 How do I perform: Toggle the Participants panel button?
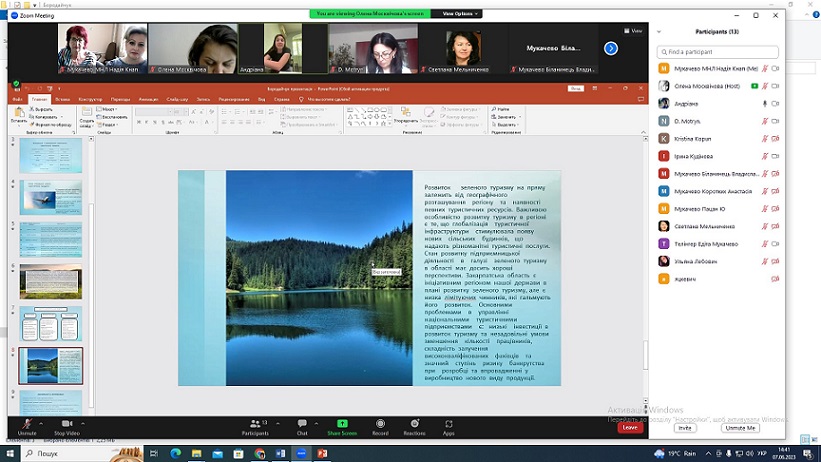point(256,427)
